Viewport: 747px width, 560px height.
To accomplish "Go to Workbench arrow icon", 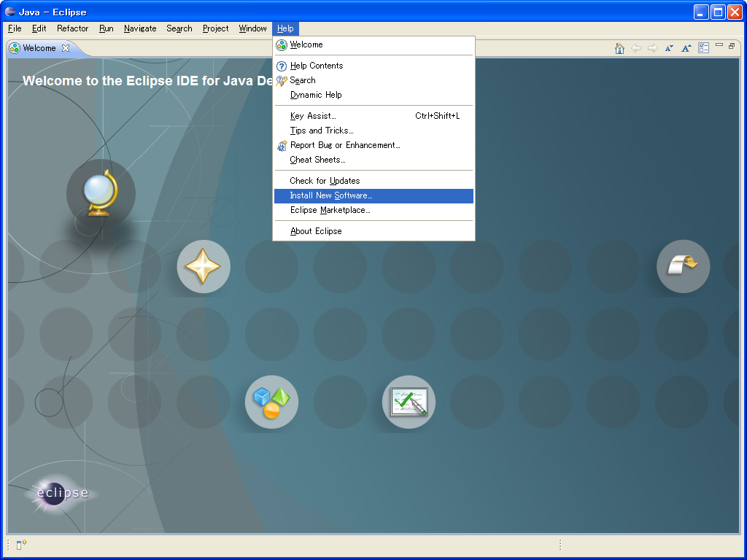I will click(683, 266).
